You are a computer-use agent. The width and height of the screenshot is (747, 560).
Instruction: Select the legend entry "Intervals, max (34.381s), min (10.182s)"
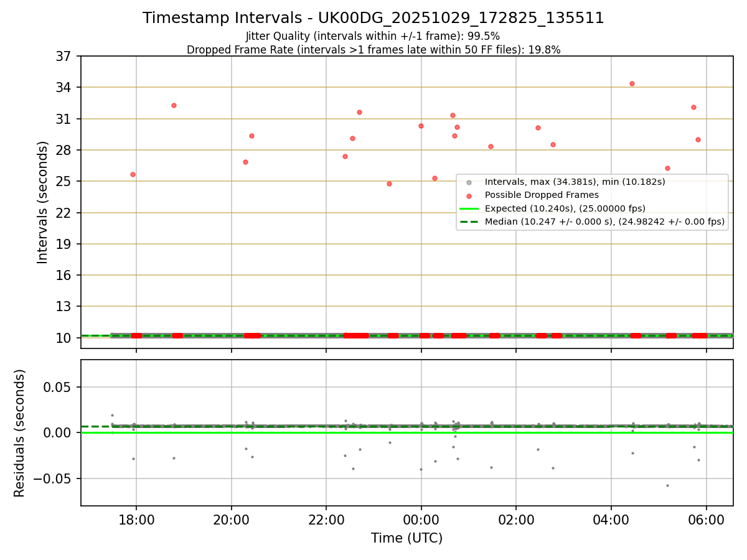click(x=575, y=182)
